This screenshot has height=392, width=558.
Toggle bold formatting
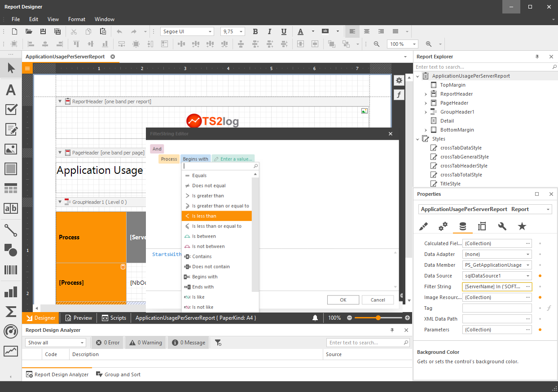(255, 31)
